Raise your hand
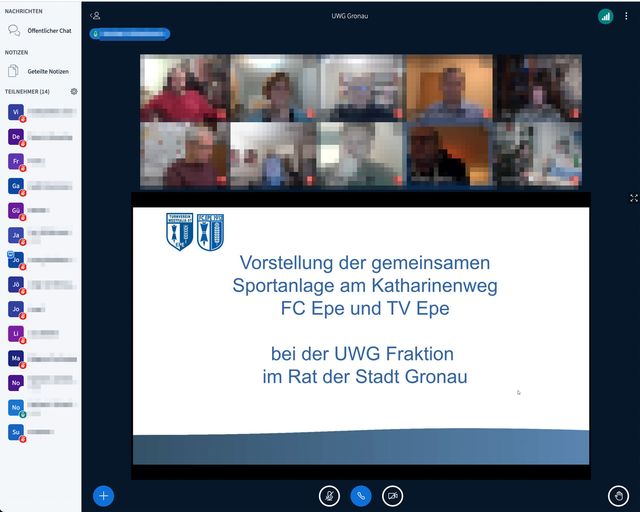Screen dimensions: 640x512 618,496
